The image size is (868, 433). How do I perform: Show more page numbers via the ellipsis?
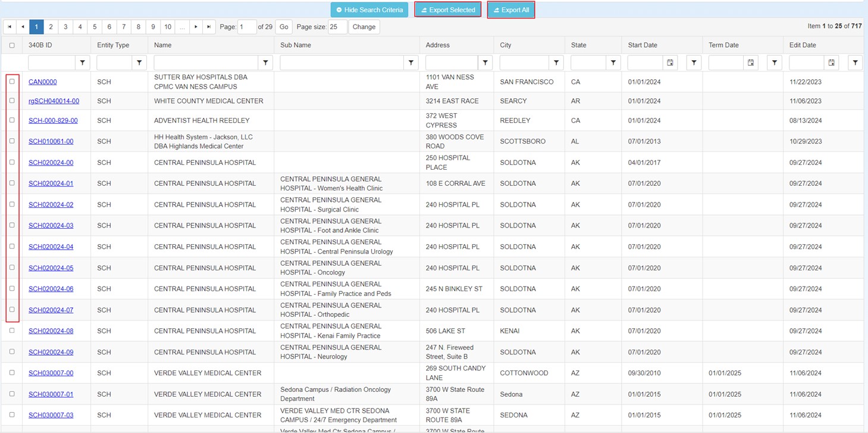(x=183, y=27)
